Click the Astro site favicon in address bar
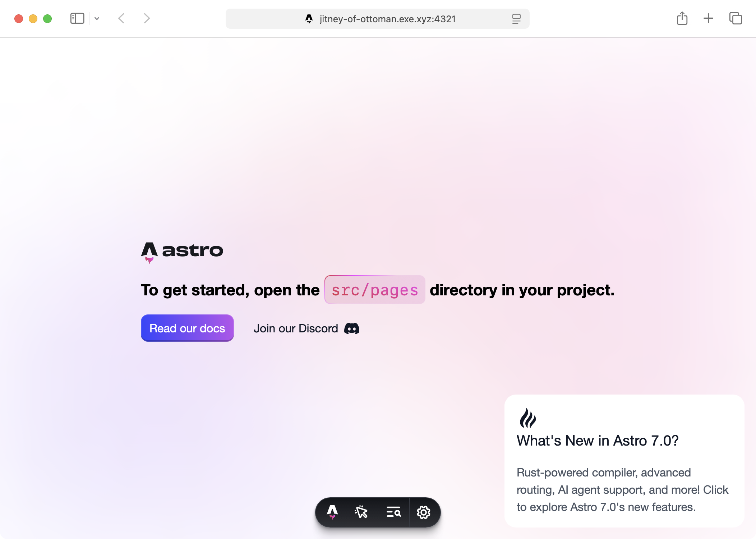The image size is (756, 539). coord(309,19)
